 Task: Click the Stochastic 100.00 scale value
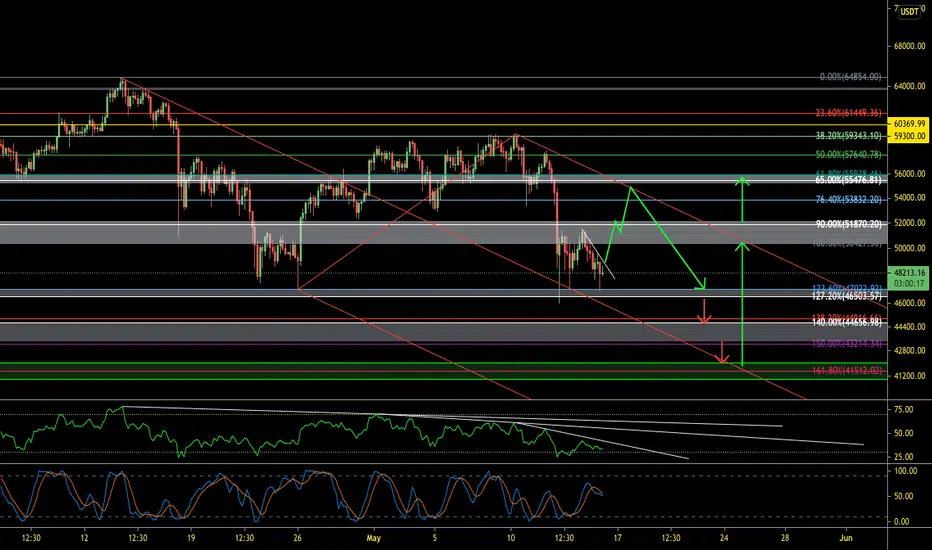pos(905,471)
